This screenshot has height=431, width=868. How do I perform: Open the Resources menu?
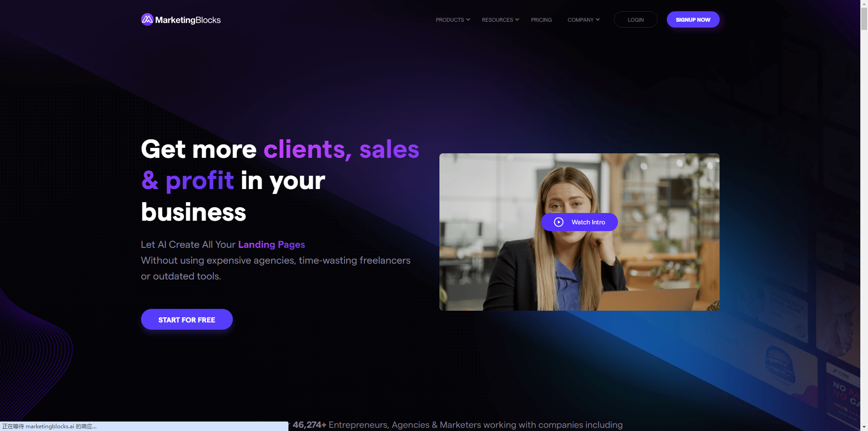[497, 20]
